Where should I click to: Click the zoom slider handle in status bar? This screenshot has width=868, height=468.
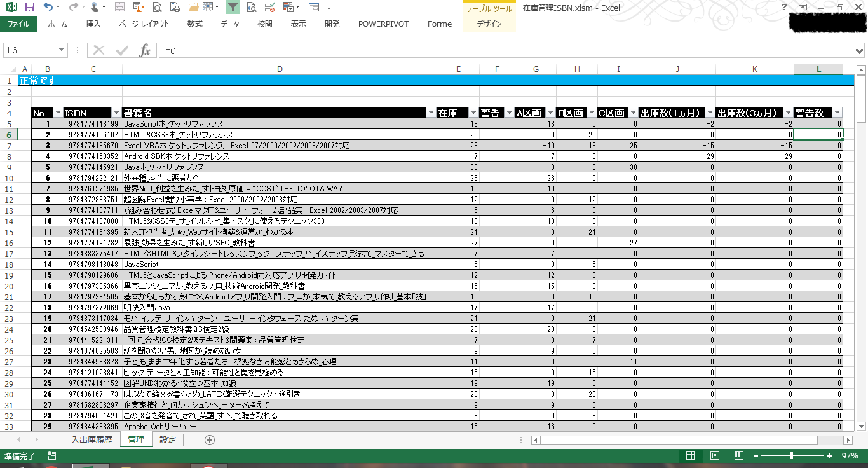coord(791,456)
